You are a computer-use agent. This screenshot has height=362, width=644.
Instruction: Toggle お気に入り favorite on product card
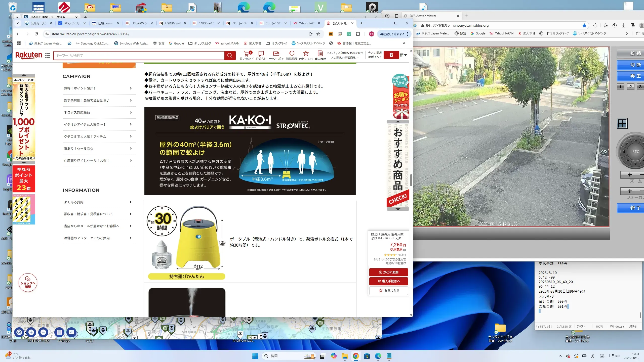pyautogui.click(x=389, y=290)
